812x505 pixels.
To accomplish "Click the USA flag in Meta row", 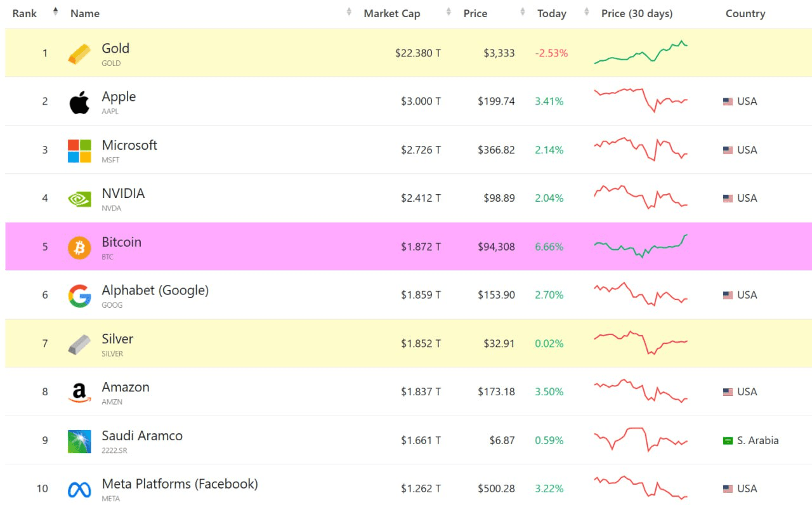I will 728,489.
